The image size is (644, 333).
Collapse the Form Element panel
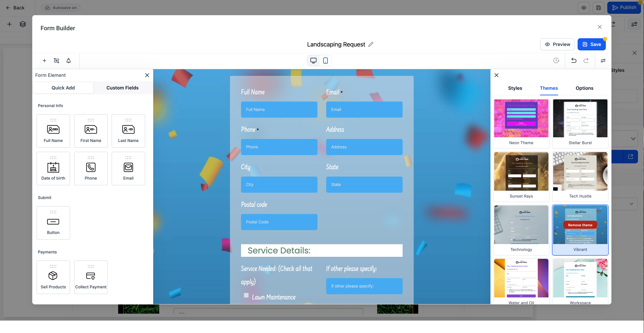(147, 75)
